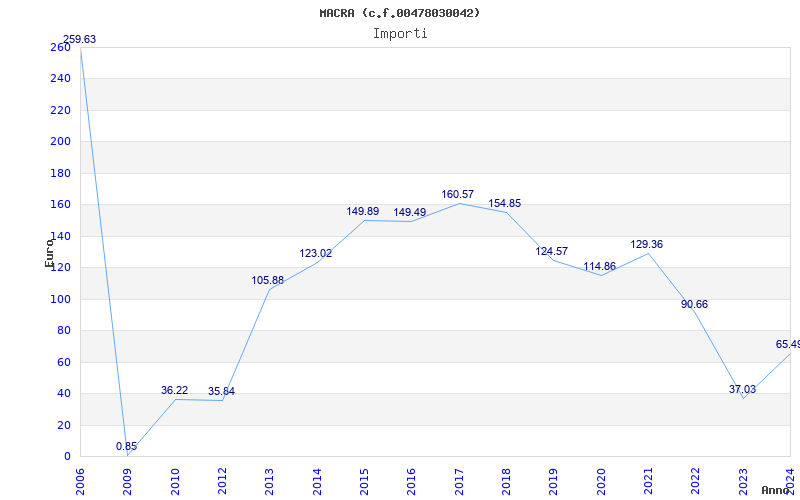Click the 259.63 data label for 2006
The image size is (800, 500).
[x=79, y=40]
